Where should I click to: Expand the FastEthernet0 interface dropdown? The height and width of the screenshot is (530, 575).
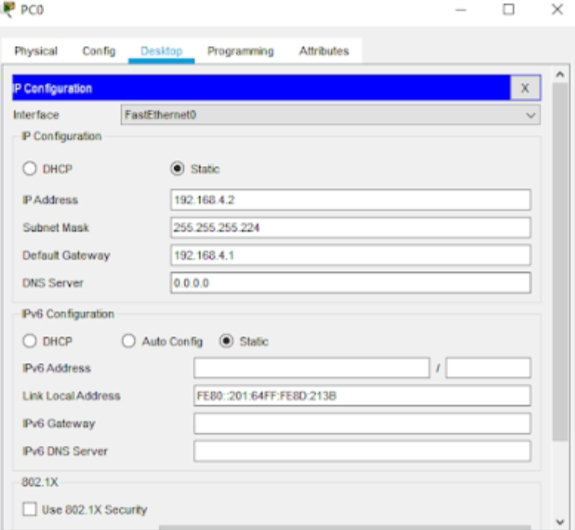[330, 115]
